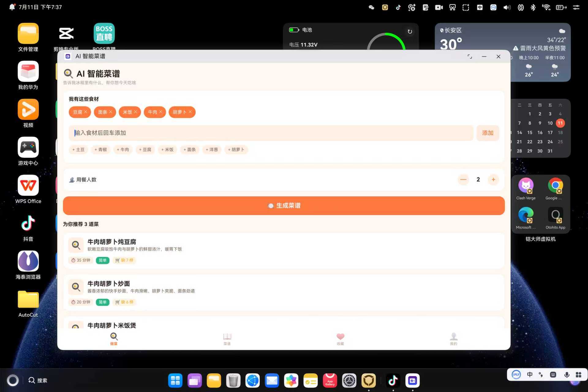Focus the ingredient input field
This screenshot has width=588, height=392.
pos(271,133)
